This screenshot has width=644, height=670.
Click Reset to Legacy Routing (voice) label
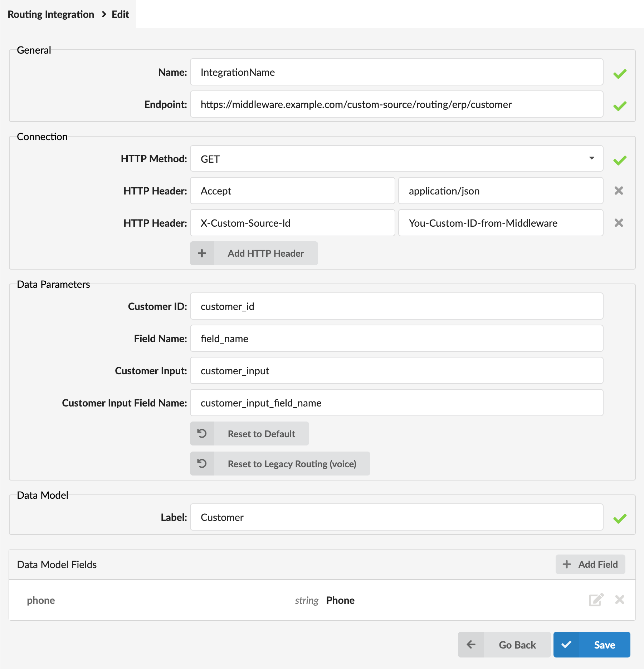292,464
